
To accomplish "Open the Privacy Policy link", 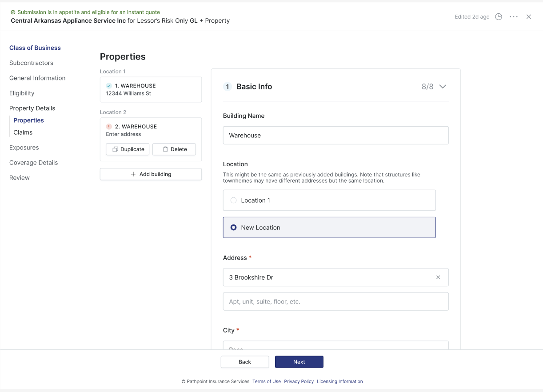I will (299, 381).
